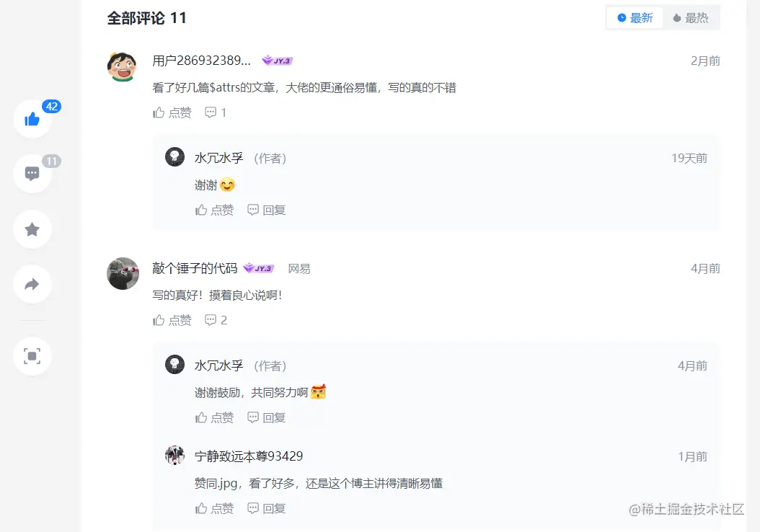Like the author's 谢谢 reply
Screen dimensions: 760x532
(215, 210)
